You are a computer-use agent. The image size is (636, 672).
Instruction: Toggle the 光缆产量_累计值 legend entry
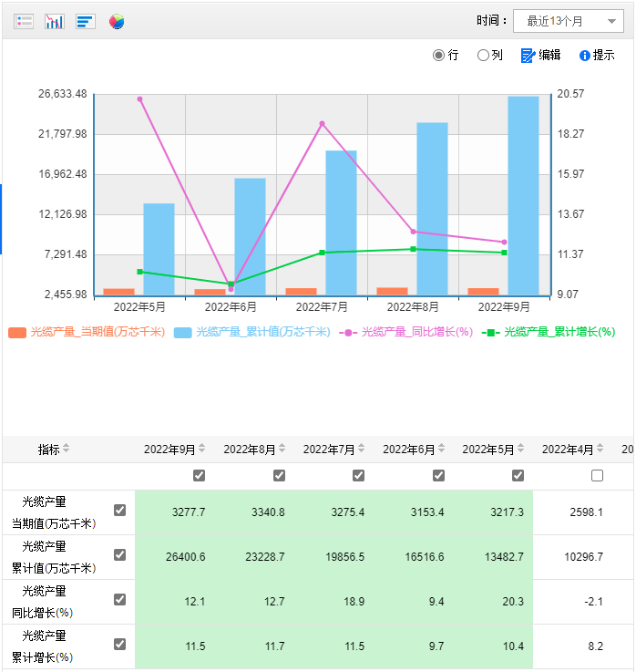pos(251,333)
